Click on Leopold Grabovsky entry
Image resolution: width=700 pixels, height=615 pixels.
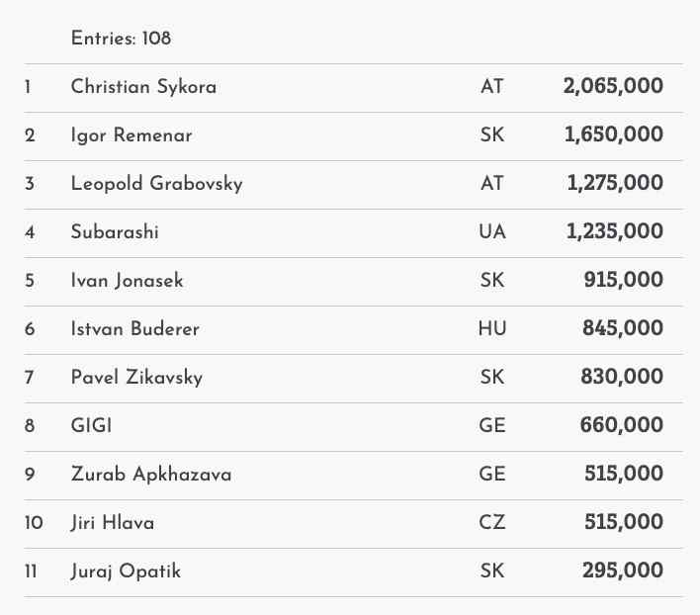(x=156, y=184)
